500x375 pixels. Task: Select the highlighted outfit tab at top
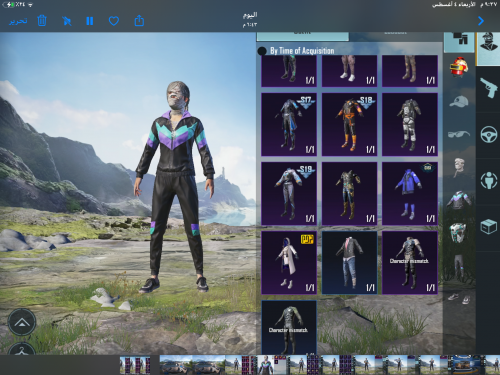[x=303, y=36]
